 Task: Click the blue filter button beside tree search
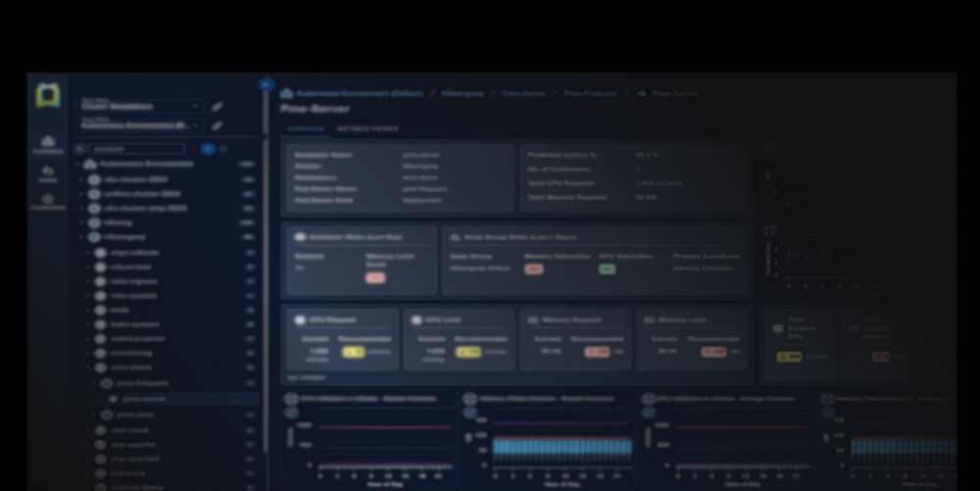208,149
